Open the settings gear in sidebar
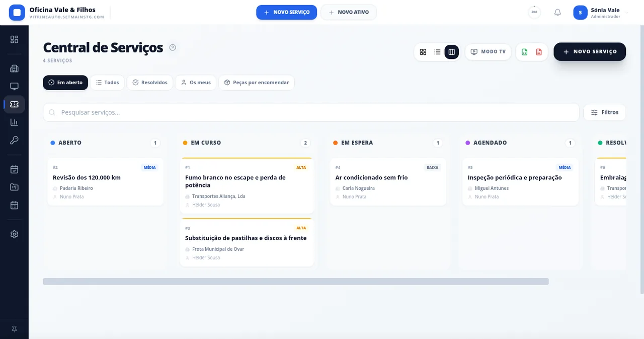The image size is (644, 339). (14, 234)
